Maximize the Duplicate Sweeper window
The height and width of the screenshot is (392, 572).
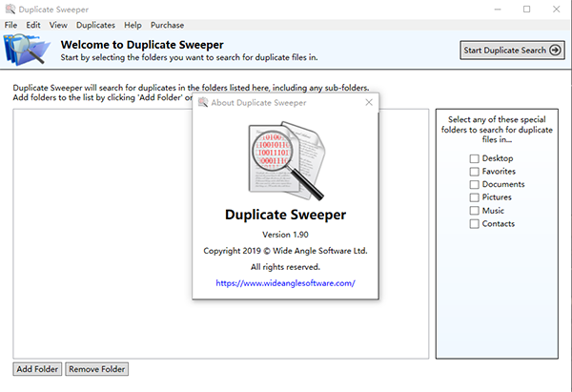527,10
